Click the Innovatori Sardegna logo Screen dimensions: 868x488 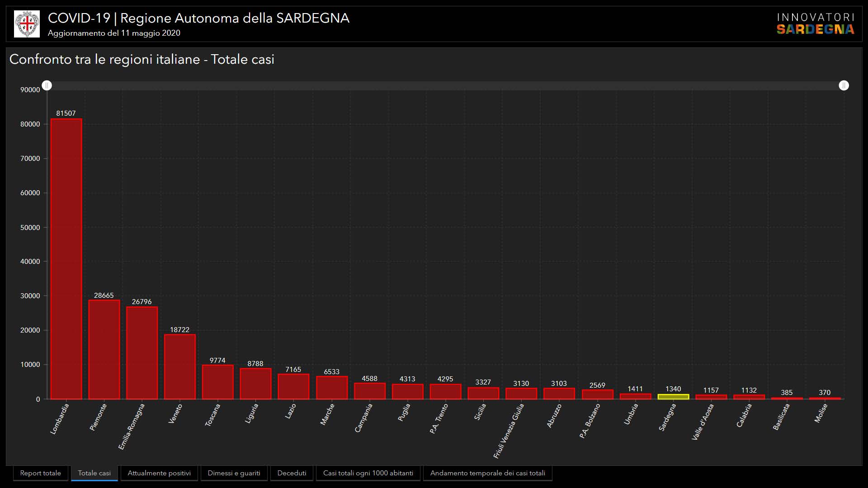pos(815,24)
